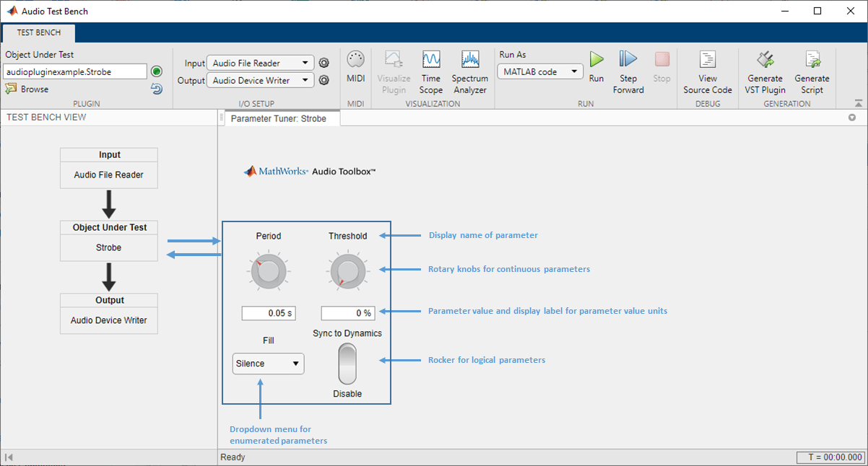Click the Object Under Test text field

(75, 71)
